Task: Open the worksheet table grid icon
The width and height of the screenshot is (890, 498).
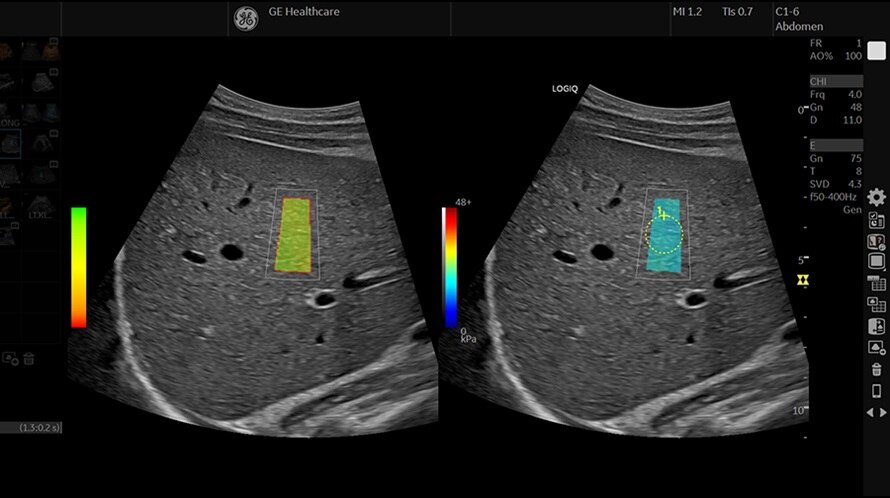Action: click(876, 283)
